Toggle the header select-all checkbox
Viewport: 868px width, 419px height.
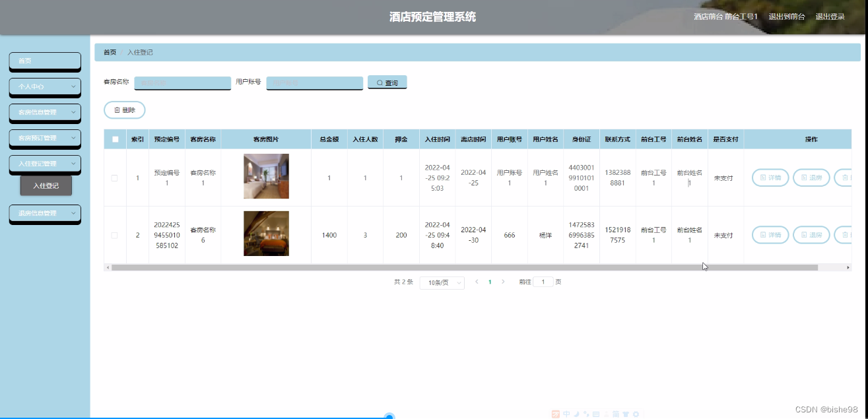114,139
